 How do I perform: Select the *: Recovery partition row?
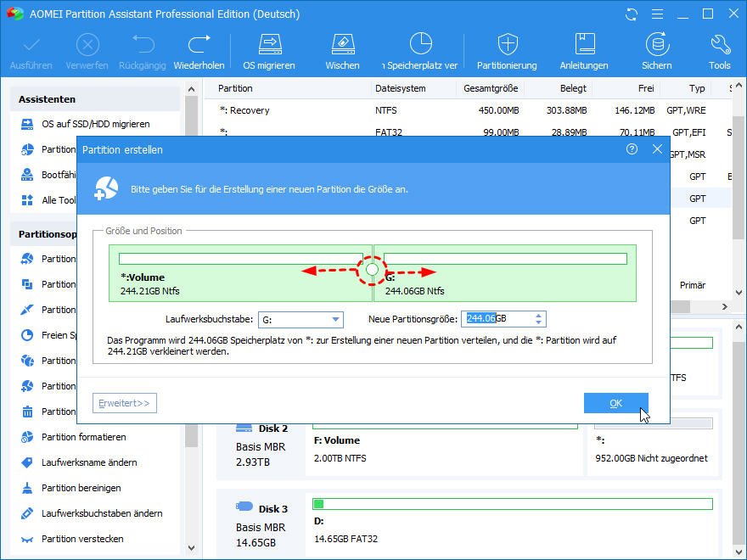468,110
